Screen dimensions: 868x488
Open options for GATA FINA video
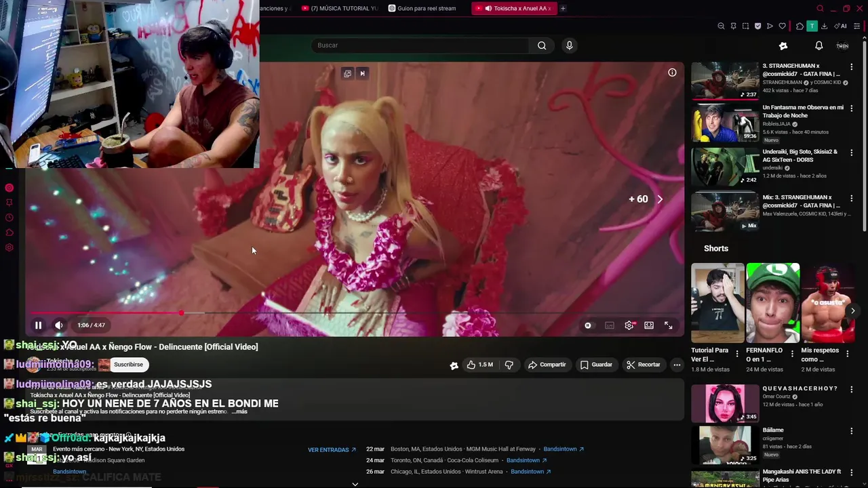[852, 67]
